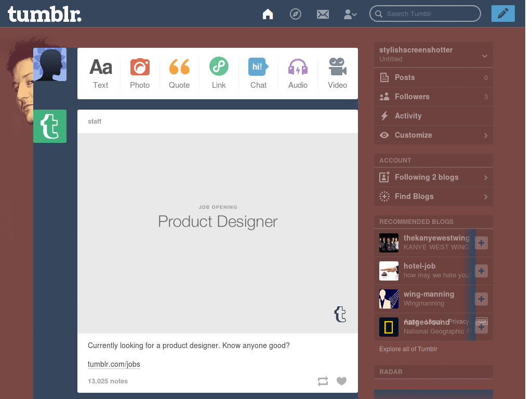Create a new Video post
This screenshot has width=532, height=399.
(x=337, y=73)
